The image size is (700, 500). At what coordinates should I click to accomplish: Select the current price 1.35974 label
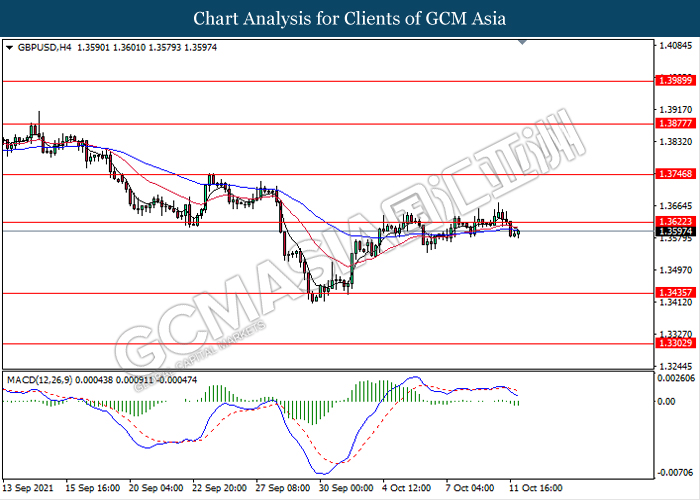pos(675,231)
